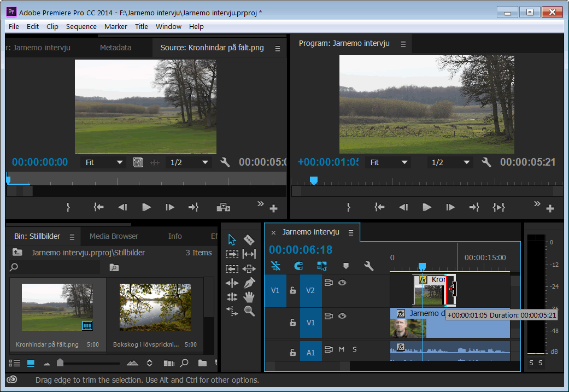Activate the Zoom tool magnifier
The image size is (569, 392).
pos(249,311)
